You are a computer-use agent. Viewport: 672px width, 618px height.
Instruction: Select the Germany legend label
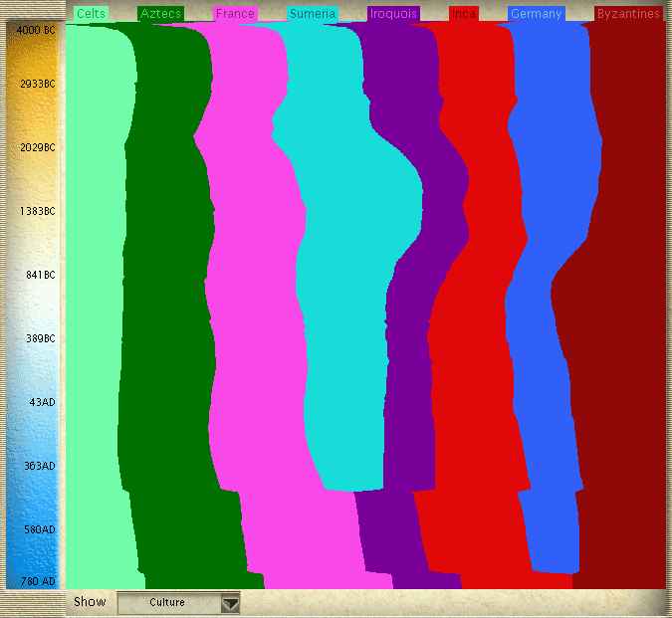536,14
